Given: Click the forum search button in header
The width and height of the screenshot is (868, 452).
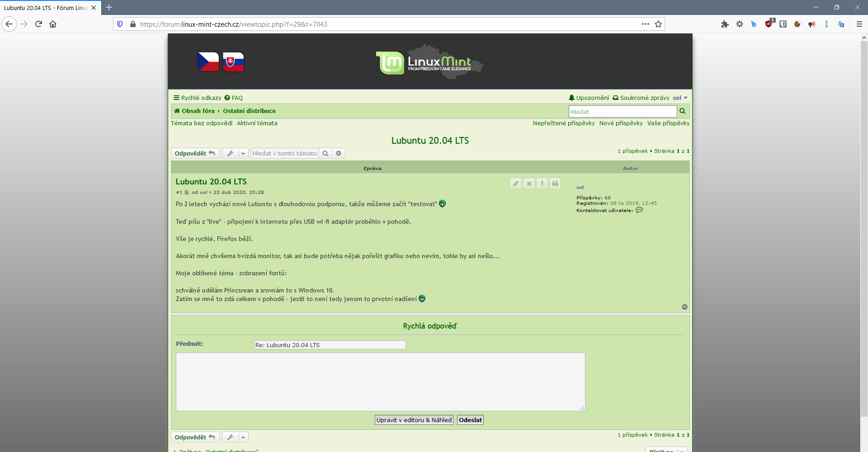Looking at the screenshot, I should (x=683, y=111).
